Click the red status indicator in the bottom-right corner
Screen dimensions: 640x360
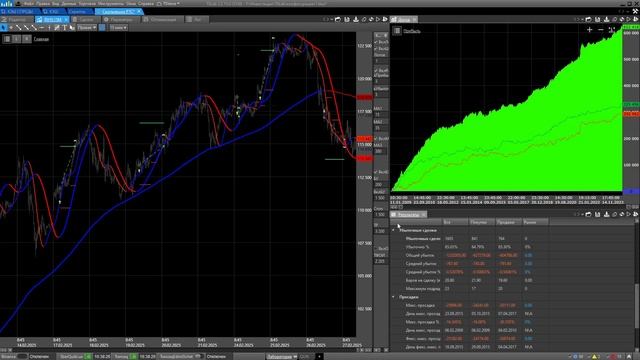click(x=614, y=357)
